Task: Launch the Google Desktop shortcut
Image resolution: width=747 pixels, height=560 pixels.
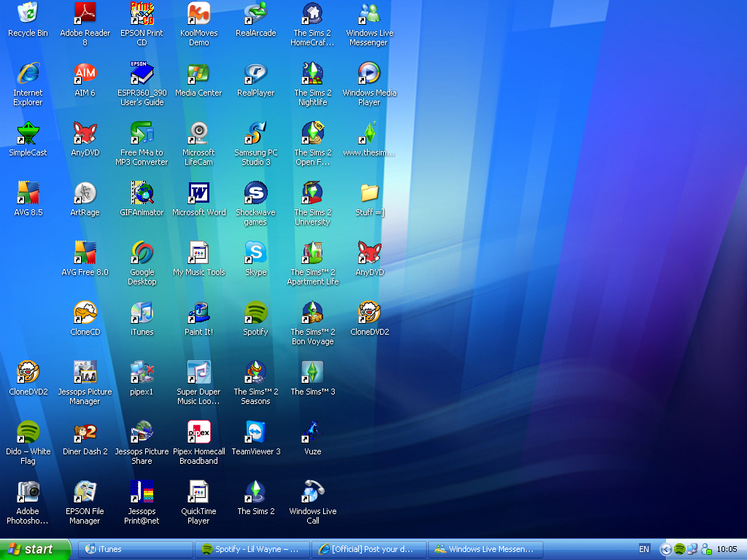Action: point(142,253)
